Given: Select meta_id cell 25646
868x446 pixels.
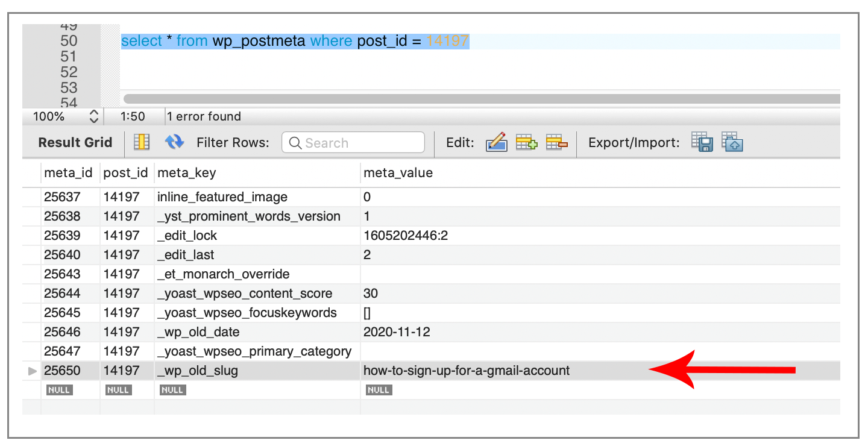Looking at the screenshot, I should pos(70,332).
